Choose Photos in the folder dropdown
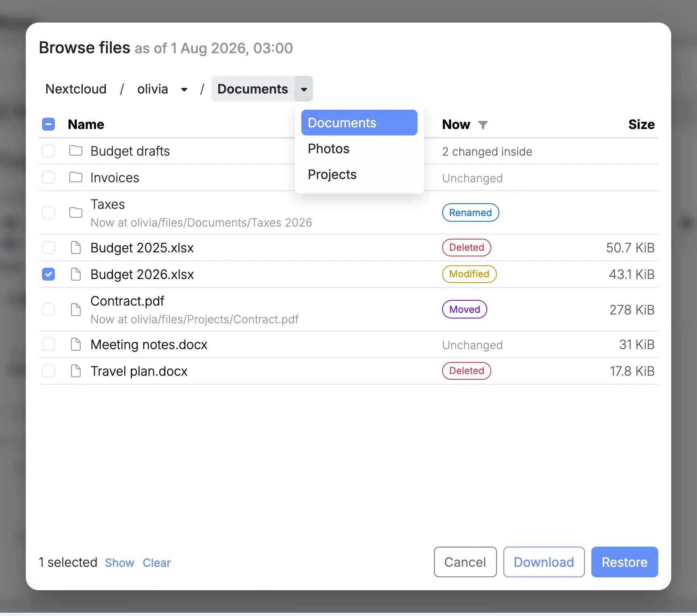This screenshot has height=616, width=697. tap(359, 148)
